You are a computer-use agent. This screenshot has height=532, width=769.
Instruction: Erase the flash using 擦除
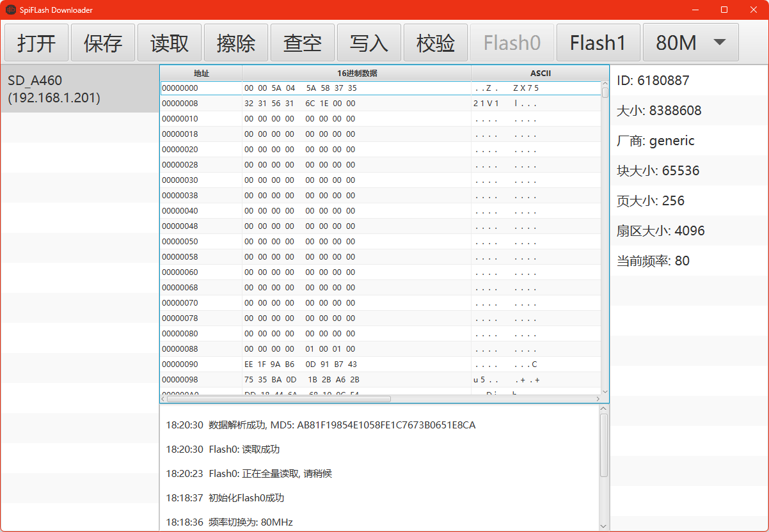coord(235,42)
